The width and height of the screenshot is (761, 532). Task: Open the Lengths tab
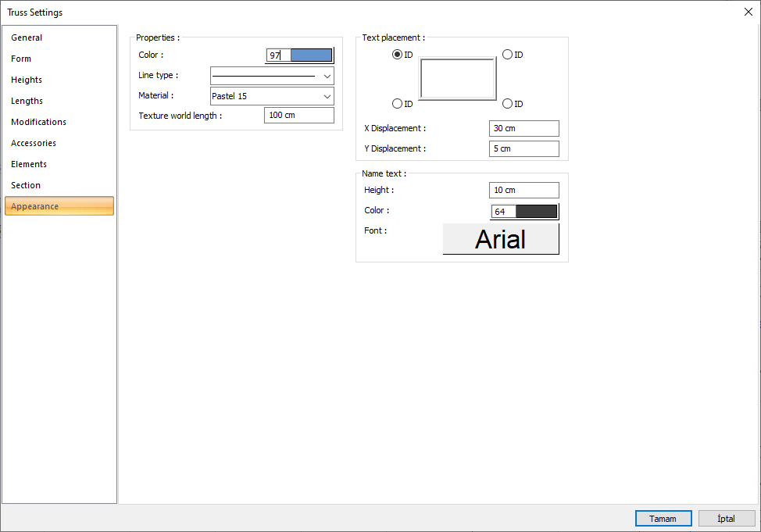click(27, 101)
